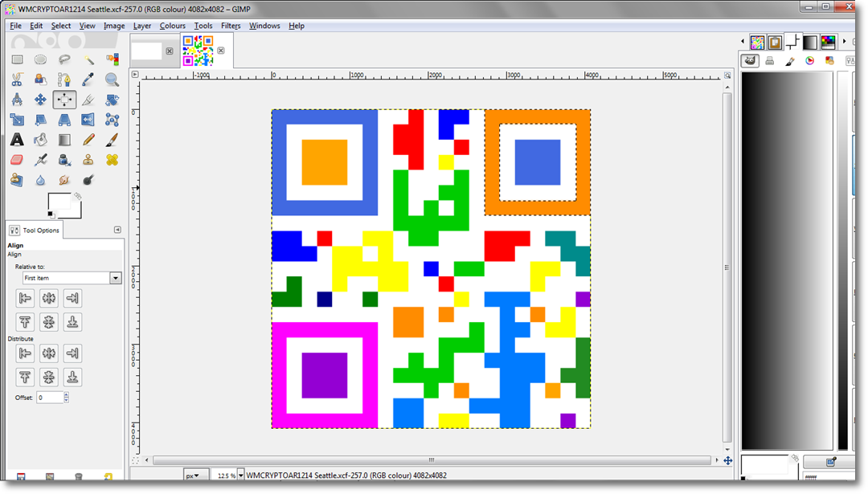The height and width of the screenshot is (494, 868).
Task: Pick the Perspective Clone tool
Action: 17,180
